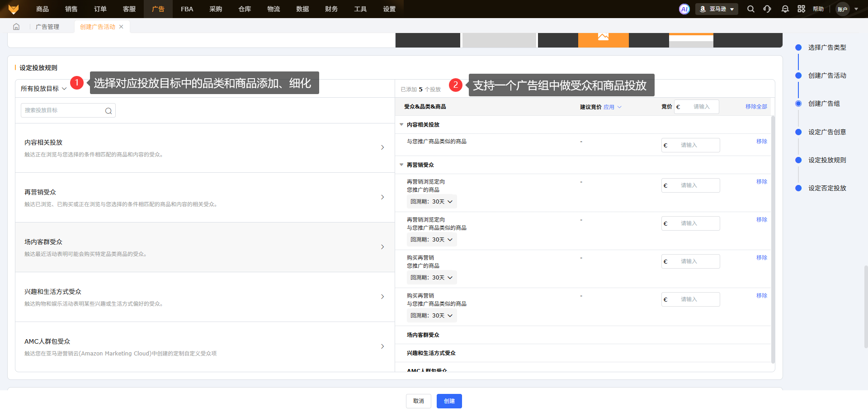Switch to the 广告管理 tab

[x=47, y=27]
